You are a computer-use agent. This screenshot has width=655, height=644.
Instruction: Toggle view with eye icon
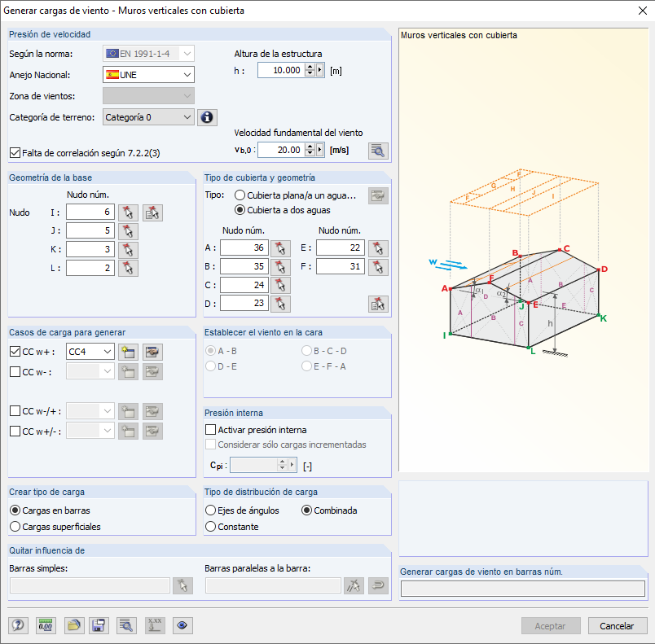click(182, 625)
